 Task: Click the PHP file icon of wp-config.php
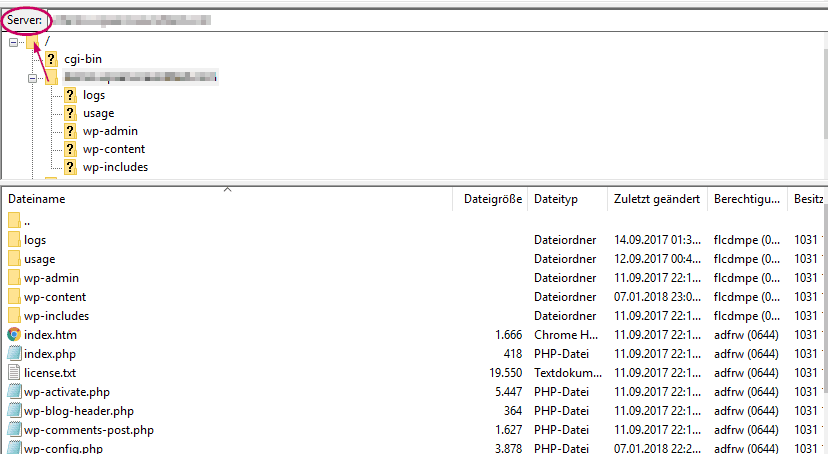14,449
